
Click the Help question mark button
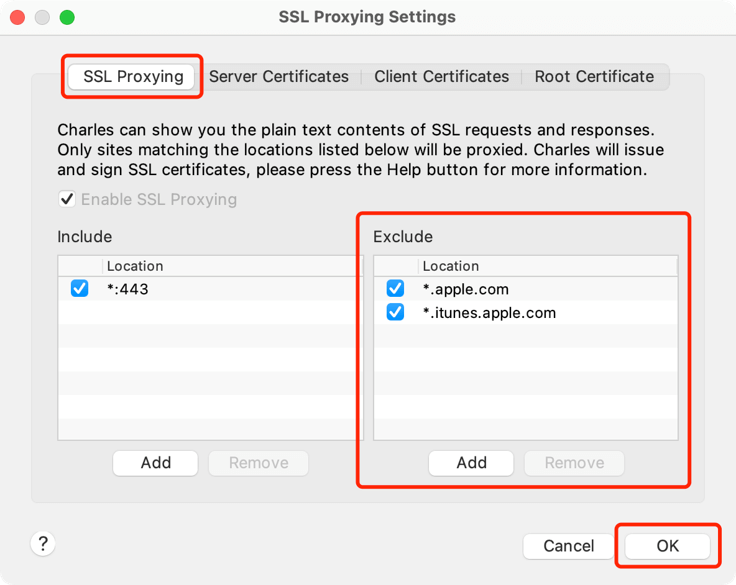point(42,544)
